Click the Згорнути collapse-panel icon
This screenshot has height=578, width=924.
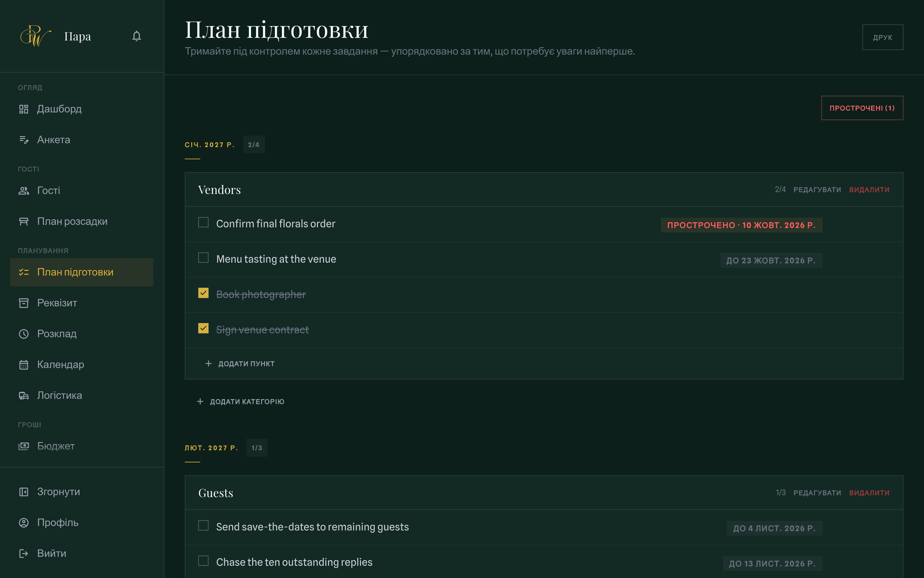pos(24,492)
